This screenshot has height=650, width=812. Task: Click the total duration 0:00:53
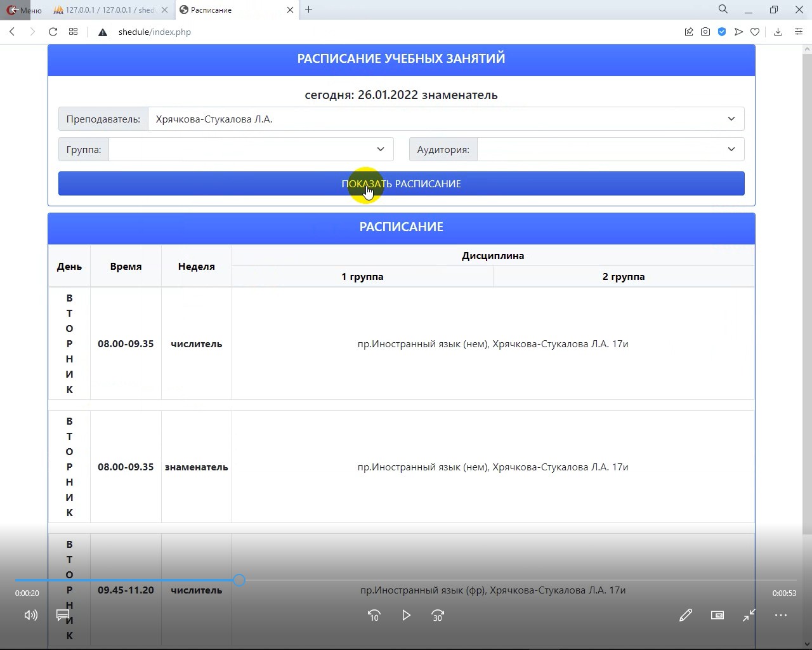coord(784,594)
